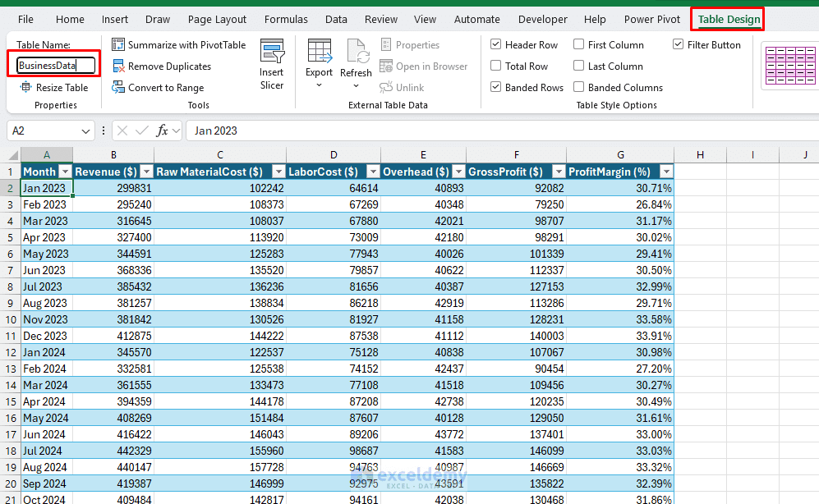Enable the Banded Columns checkbox
This screenshot has height=504, width=819.
(x=579, y=87)
